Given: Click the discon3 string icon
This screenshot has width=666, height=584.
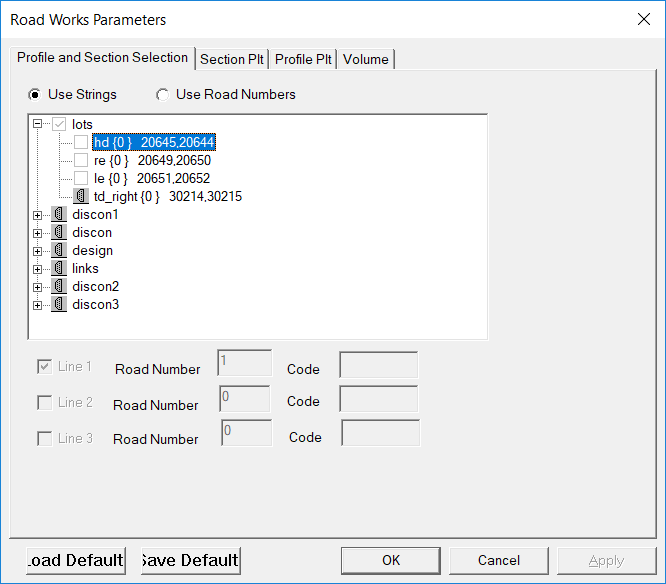Looking at the screenshot, I should (59, 305).
